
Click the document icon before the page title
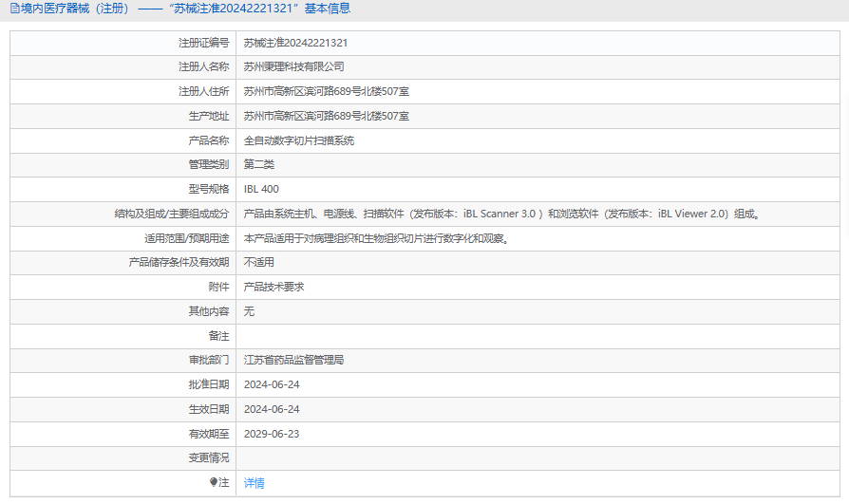tap(14, 9)
